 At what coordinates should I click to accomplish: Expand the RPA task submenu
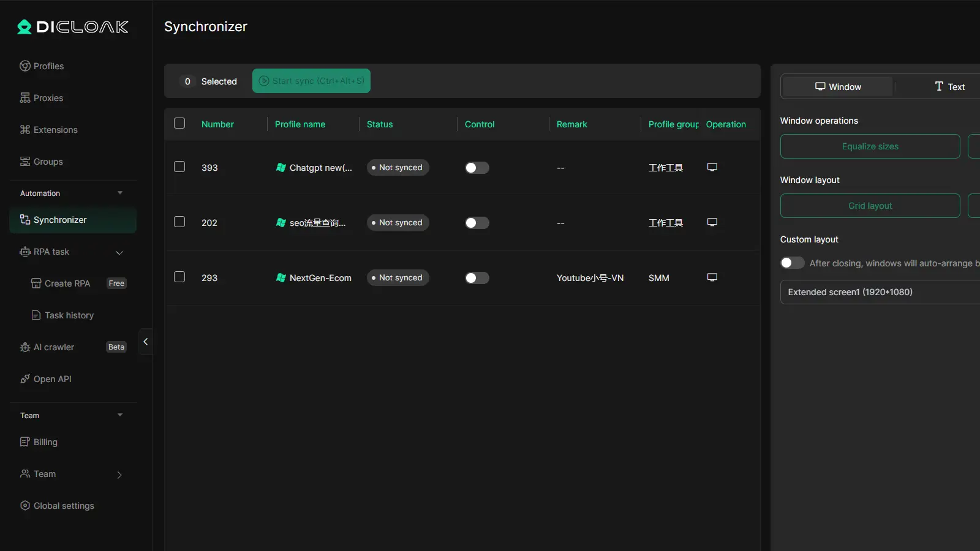[119, 252]
